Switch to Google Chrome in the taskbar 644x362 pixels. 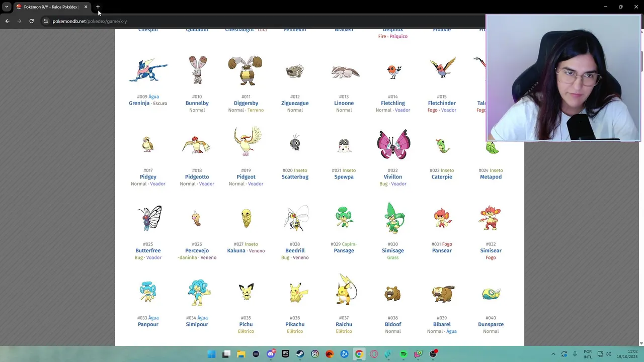(x=359, y=354)
